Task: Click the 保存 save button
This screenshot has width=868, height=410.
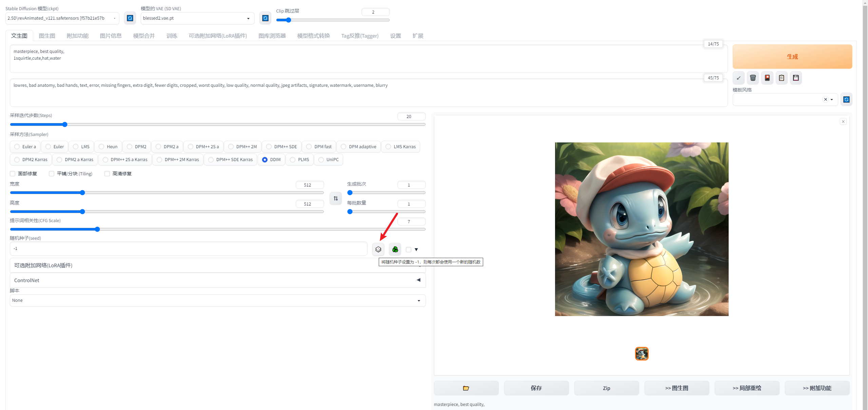Action: [536, 388]
